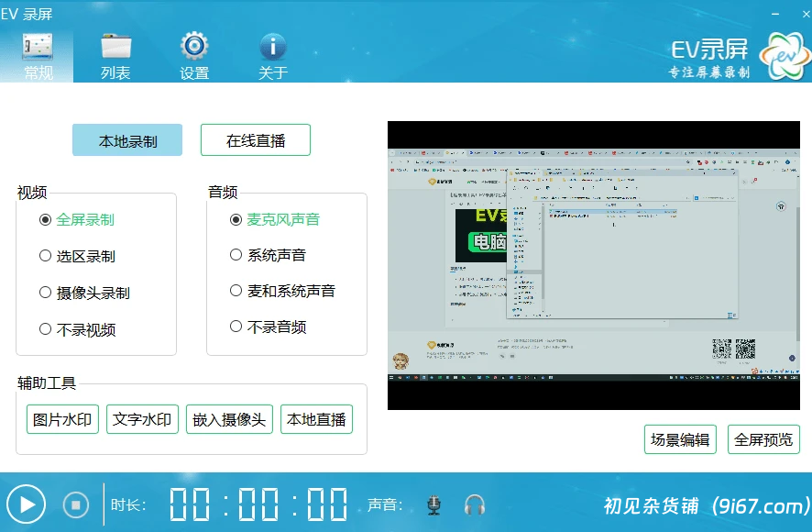Viewport: 812px width, 532px height.
Task: Open the 文字水印 tool
Action: tap(142, 419)
